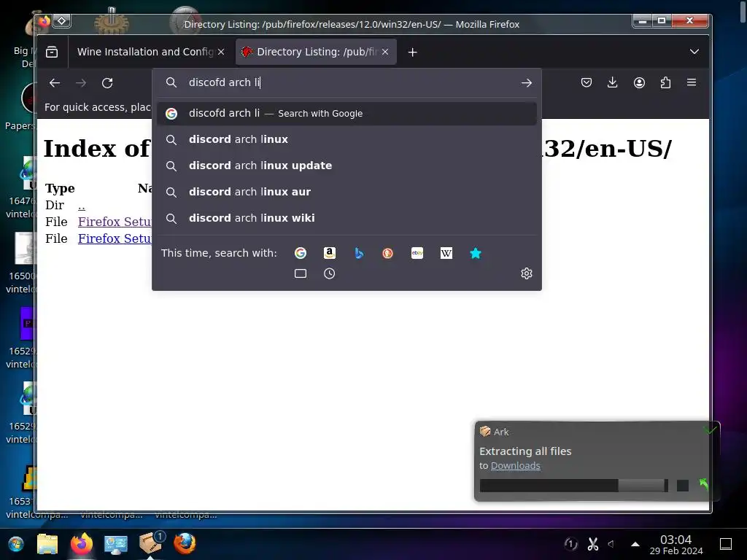Screen dimensions: 747x560
Task: Select the 'discord arch linux aur' suggestion
Action: (347, 192)
